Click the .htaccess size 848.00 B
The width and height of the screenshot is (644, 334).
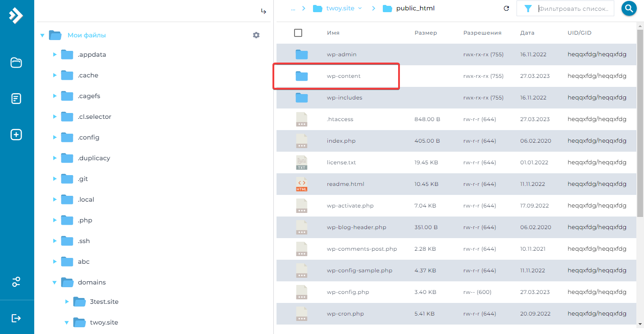point(427,119)
